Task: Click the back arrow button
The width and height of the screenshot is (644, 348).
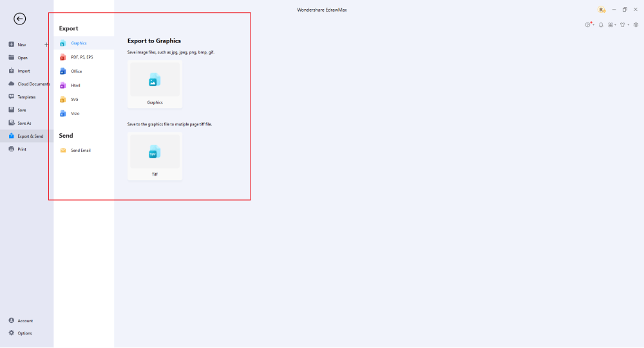Action: (19, 19)
